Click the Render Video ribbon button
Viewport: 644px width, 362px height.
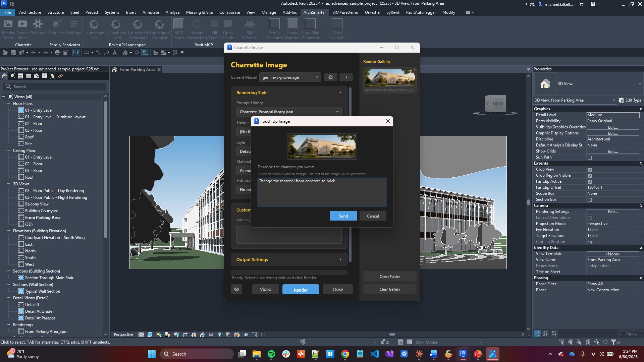coord(22,29)
